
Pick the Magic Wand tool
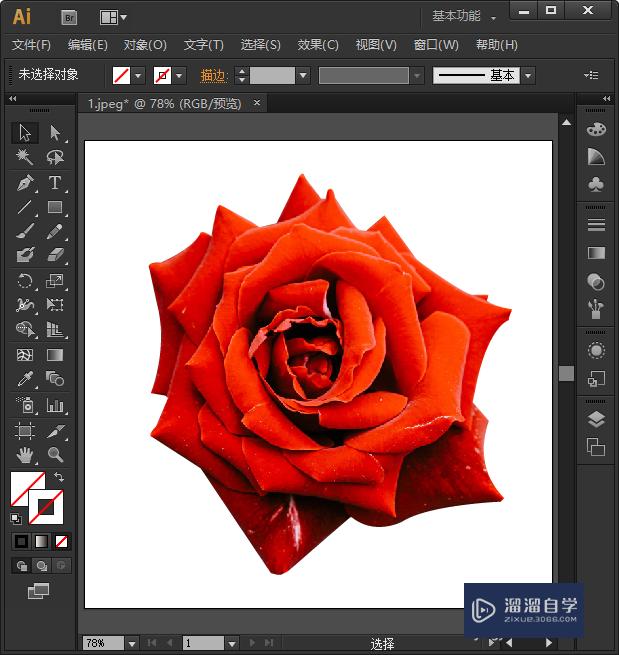pyautogui.click(x=25, y=157)
